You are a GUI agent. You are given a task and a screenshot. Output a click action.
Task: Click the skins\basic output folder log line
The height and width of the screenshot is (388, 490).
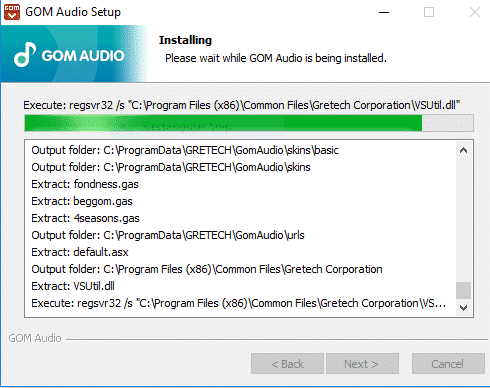(185, 150)
